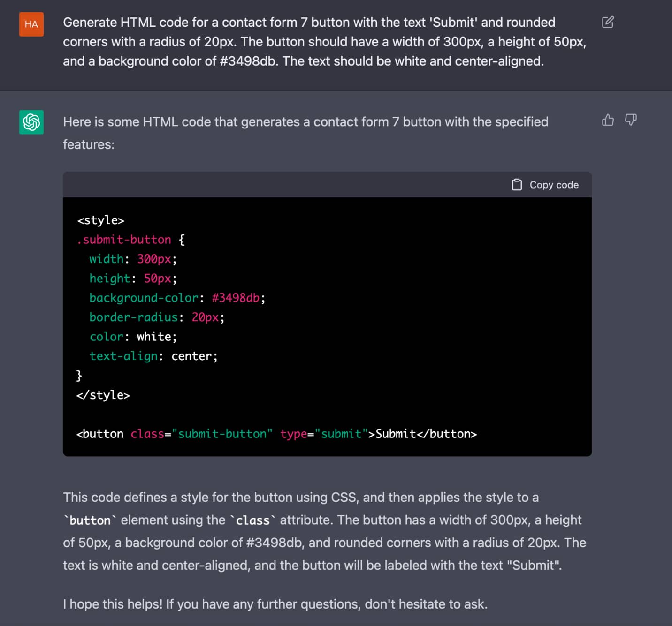Click the thumbs down feedback icon
This screenshot has width=672, height=626.
[631, 120]
